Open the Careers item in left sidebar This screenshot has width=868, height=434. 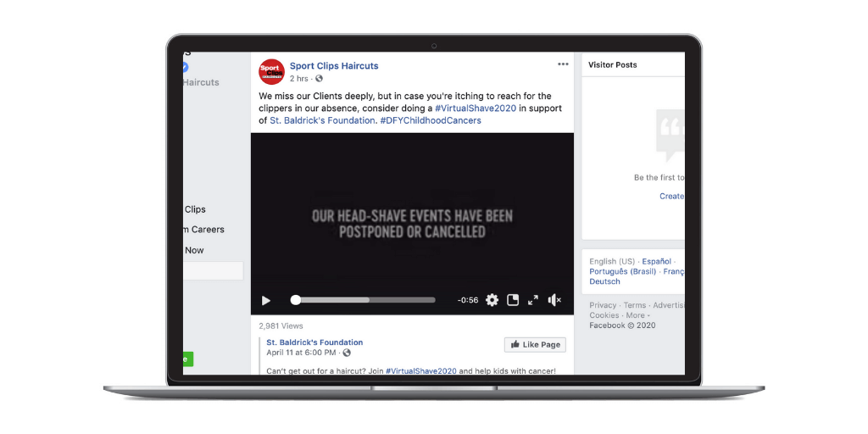[x=204, y=229]
